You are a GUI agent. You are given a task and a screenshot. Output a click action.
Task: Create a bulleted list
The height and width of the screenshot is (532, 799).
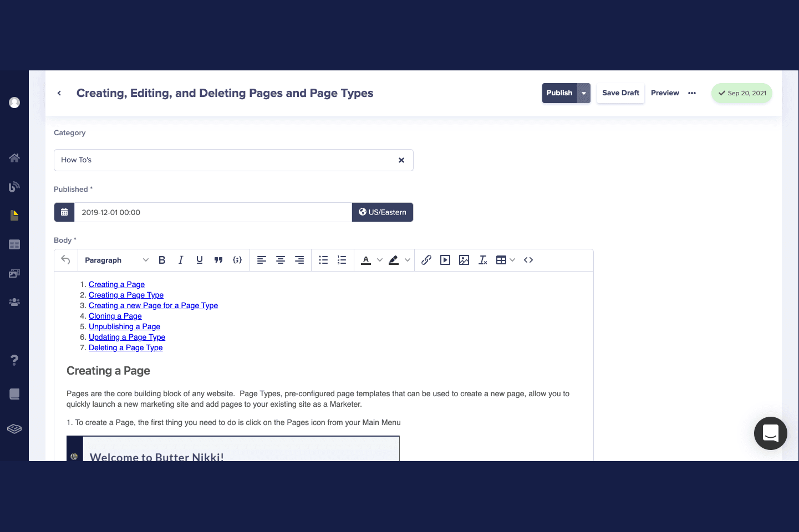(323, 260)
